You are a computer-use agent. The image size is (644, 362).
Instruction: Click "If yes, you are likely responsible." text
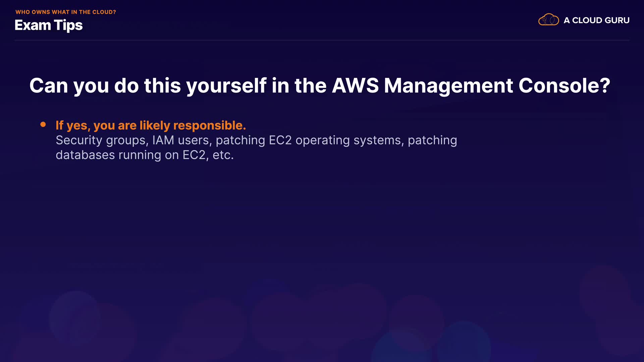[151, 125]
